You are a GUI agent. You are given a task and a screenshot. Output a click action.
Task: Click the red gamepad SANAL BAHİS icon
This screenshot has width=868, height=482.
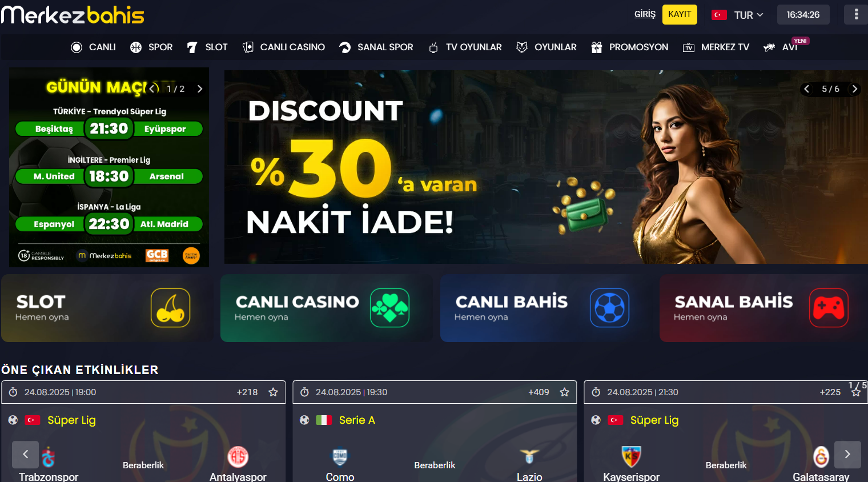tap(829, 308)
